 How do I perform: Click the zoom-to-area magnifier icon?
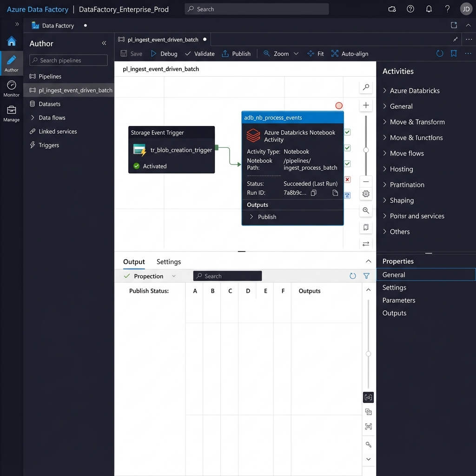[x=366, y=211]
